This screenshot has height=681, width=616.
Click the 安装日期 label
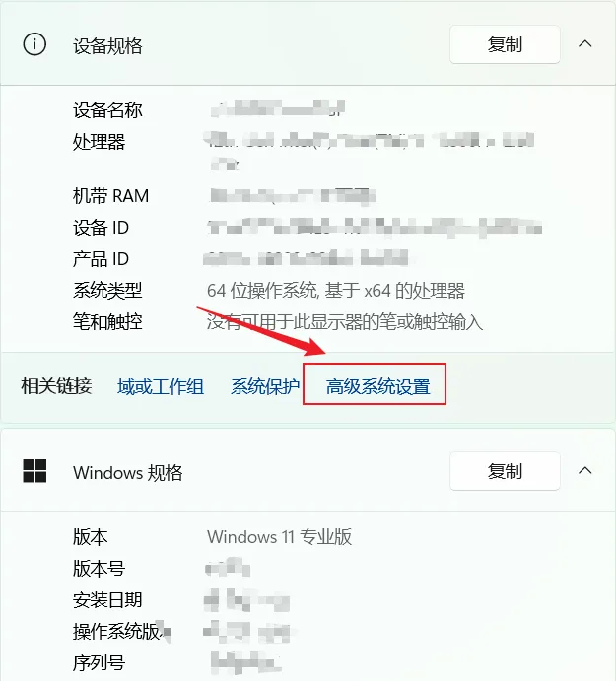tap(107, 600)
